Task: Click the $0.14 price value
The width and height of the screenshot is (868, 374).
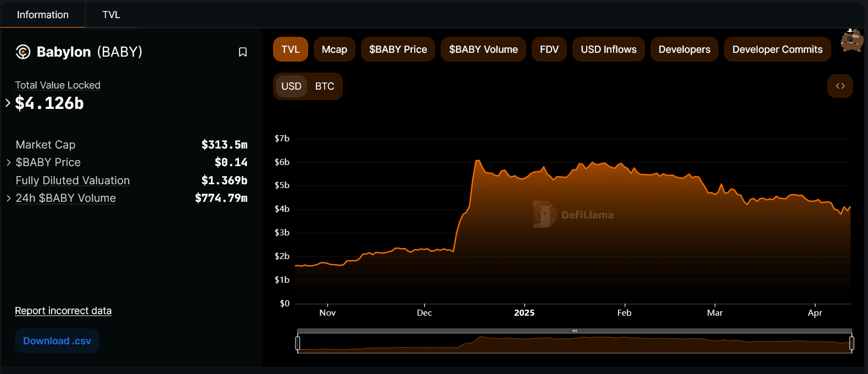Action: pyautogui.click(x=231, y=162)
